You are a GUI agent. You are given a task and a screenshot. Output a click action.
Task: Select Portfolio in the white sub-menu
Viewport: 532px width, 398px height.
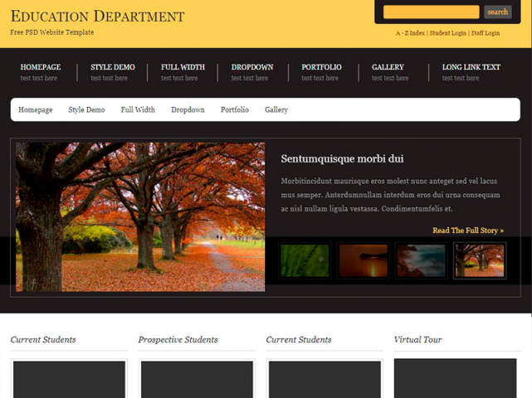234,109
